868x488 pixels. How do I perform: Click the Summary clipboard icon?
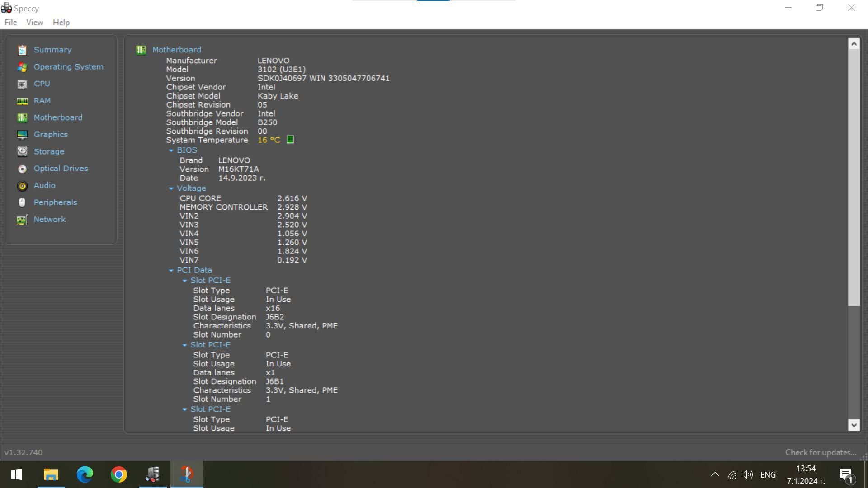click(22, 50)
